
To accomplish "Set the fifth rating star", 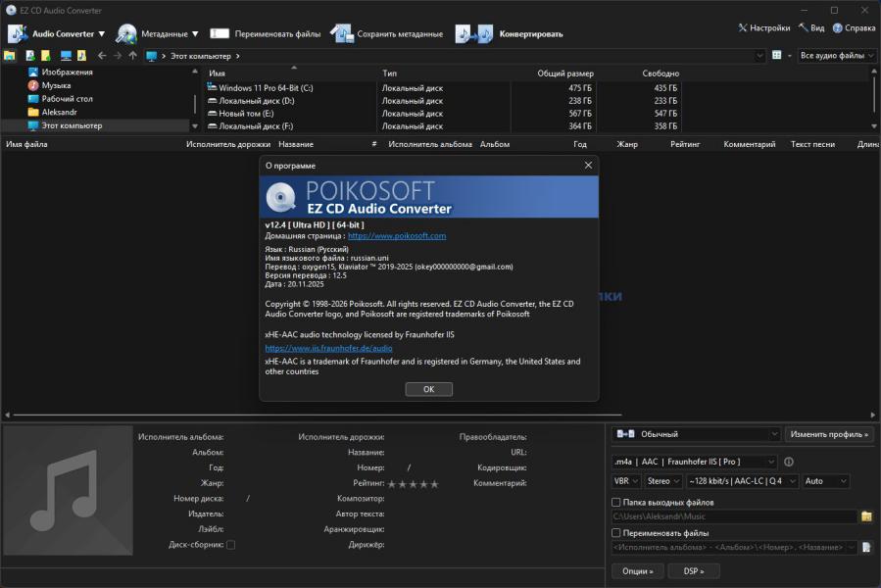I will pyautogui.click(x=434, y=483).
